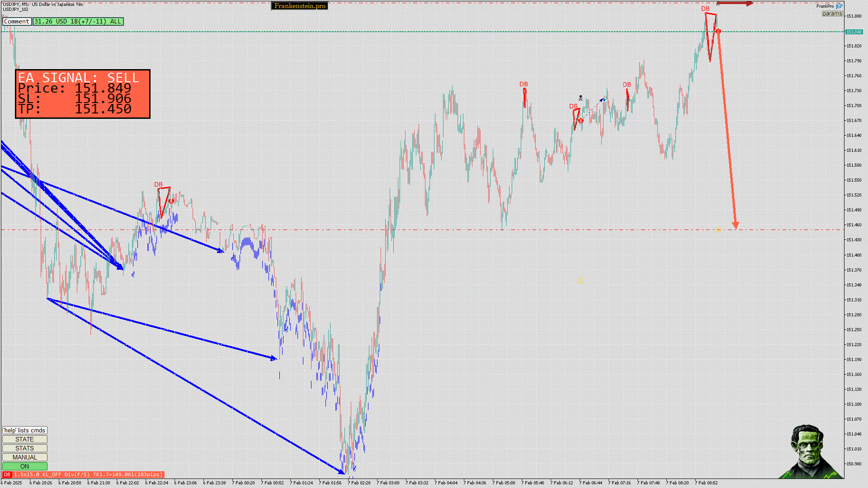The image size is (868, 488).
Task: Toggle the MANUAL mode button
Action: pos(24,457)
